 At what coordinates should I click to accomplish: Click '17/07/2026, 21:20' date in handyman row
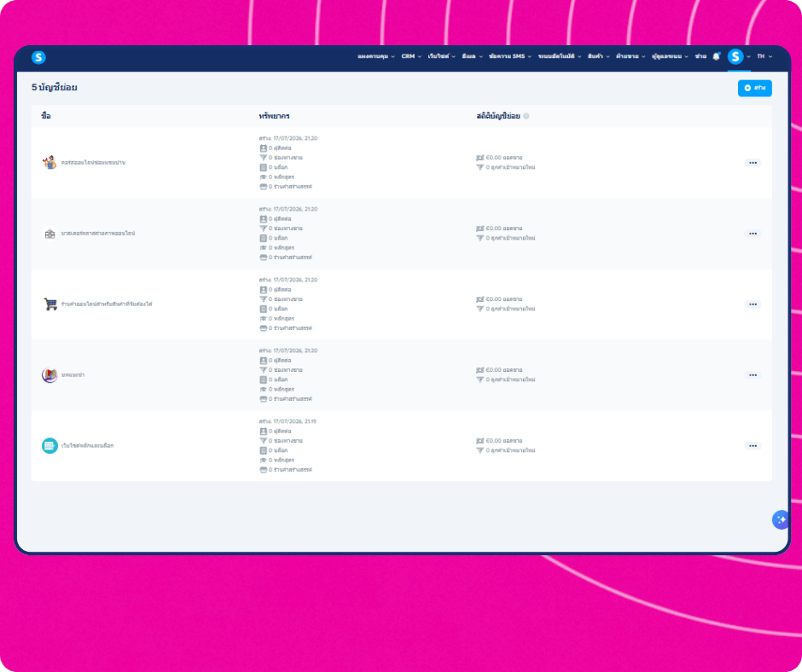click(x=295, y=139)
